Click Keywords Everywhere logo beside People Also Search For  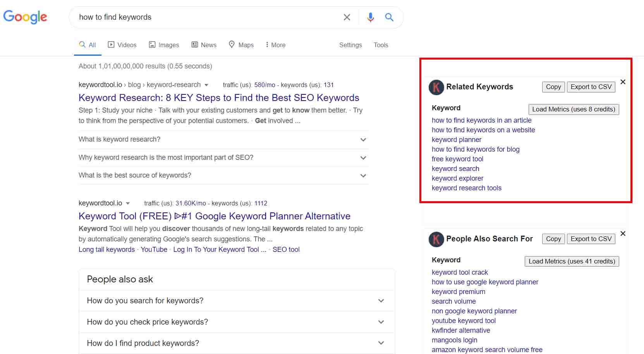pyautogui.click(x=436, y=239)
